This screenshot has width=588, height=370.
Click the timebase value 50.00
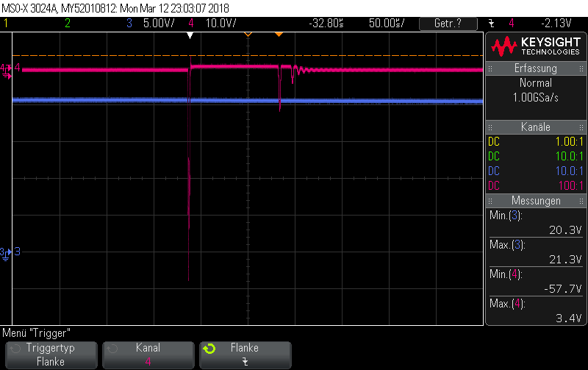387,24
